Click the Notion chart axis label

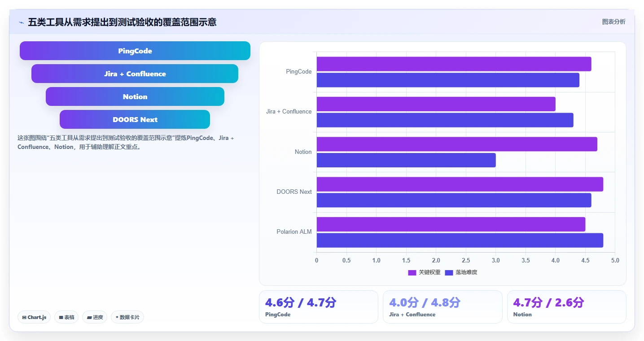(303, 152)
